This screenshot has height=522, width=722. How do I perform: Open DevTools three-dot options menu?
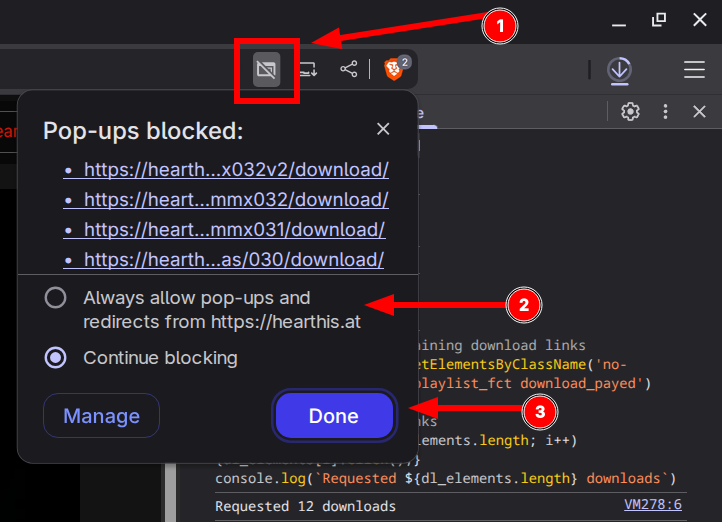point(665,112)
